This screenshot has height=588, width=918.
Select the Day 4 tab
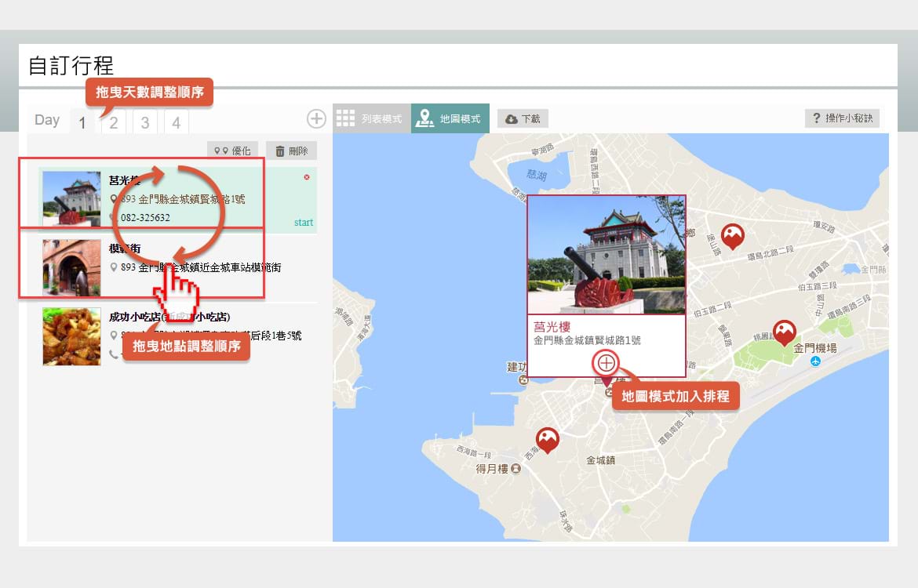click(177, 123)
